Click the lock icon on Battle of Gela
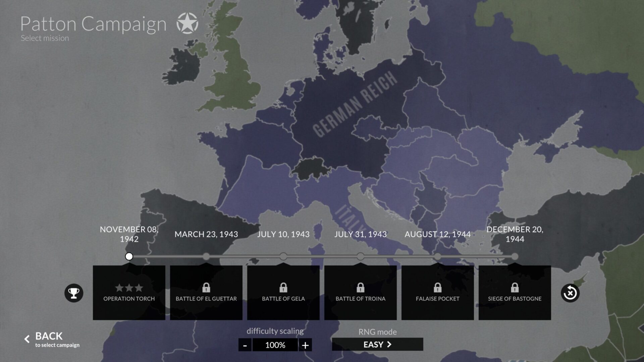 [x=283, y=287]
